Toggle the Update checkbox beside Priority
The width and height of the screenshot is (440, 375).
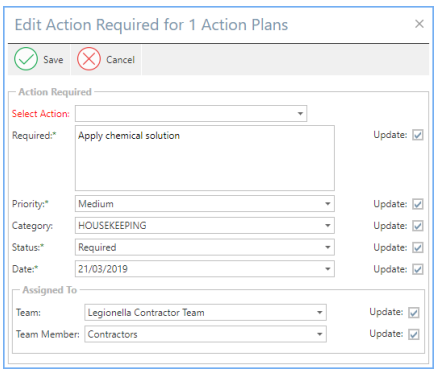(418, 204)
